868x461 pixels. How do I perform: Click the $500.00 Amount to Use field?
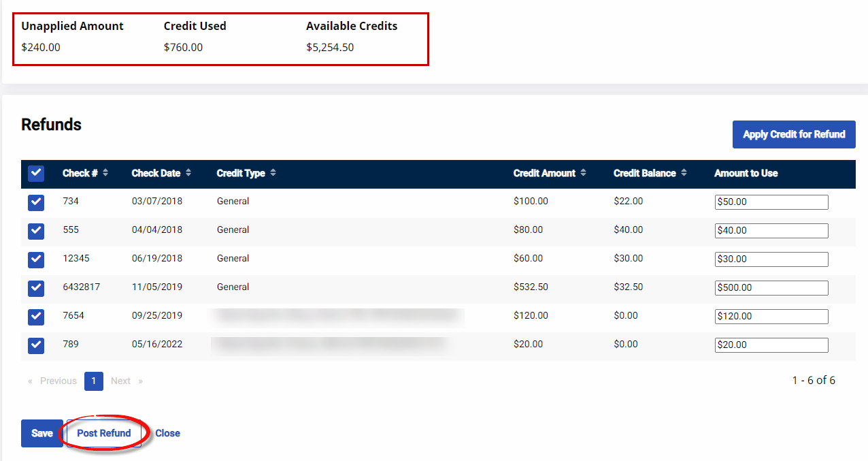tap(771, 288)
